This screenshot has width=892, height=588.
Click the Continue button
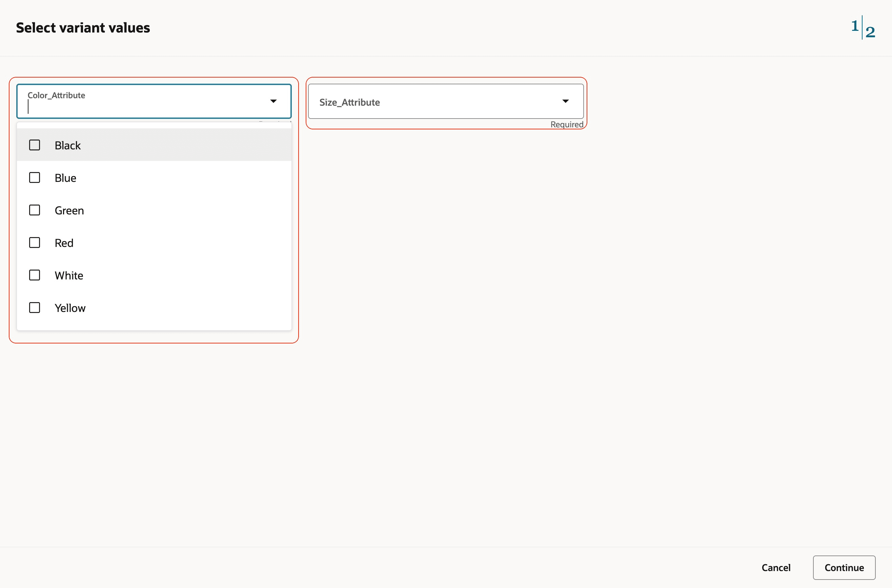(x=844, y=567)
